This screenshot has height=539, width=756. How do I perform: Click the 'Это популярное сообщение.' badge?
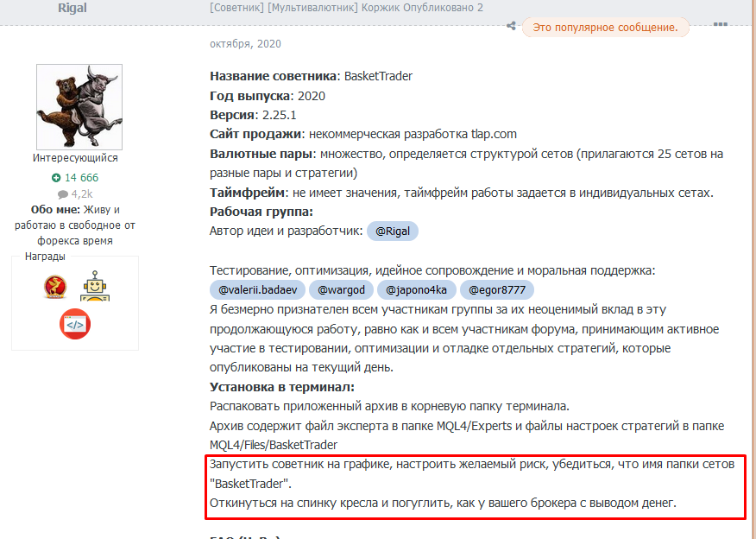606,28
